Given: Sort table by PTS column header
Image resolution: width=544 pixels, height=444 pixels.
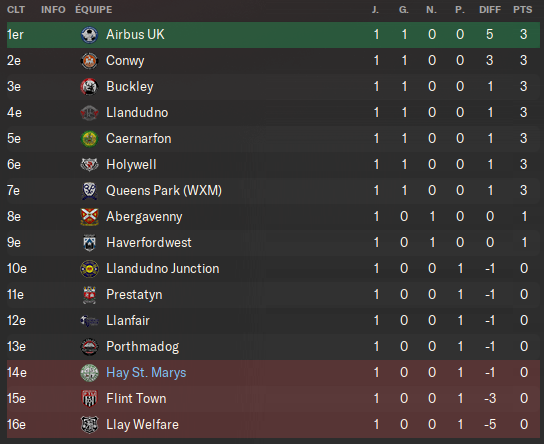Looking at the screenshot, I should (522, 10).
